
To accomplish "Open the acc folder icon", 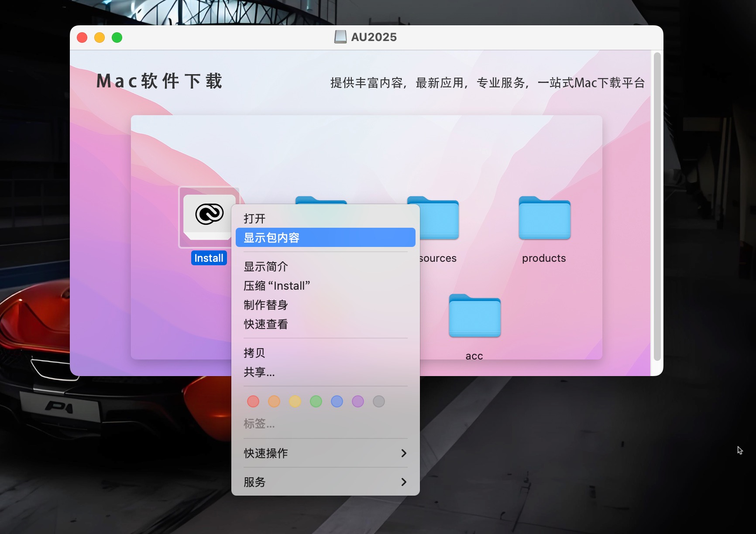I will (x=474, y=316).
